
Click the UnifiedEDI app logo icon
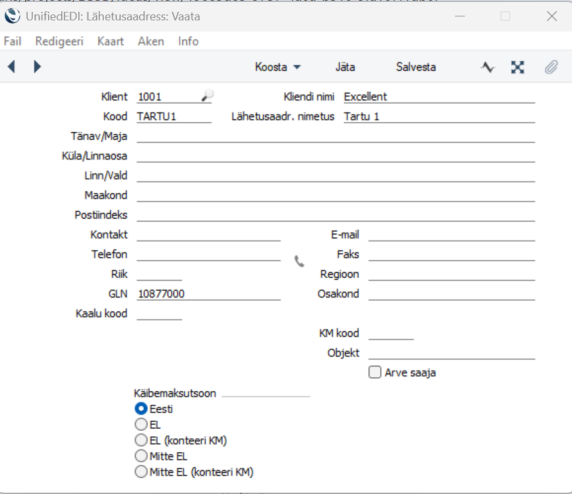pyautogui.click(x=12, y=16)
